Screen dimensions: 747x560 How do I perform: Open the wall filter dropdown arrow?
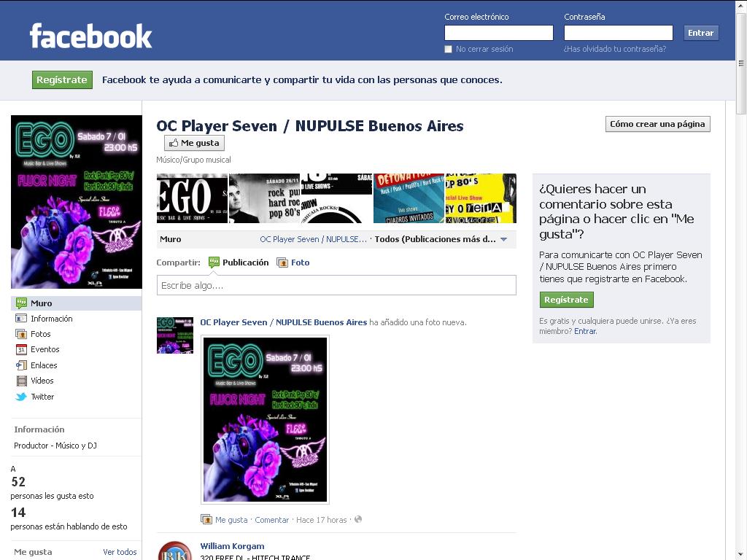point(504,239)
